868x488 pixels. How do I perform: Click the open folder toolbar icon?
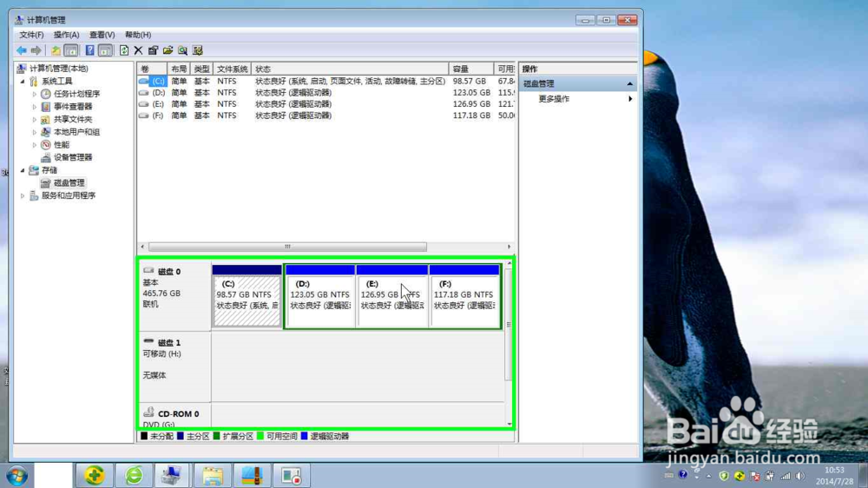pyautogui.click(x=168, y=50)
